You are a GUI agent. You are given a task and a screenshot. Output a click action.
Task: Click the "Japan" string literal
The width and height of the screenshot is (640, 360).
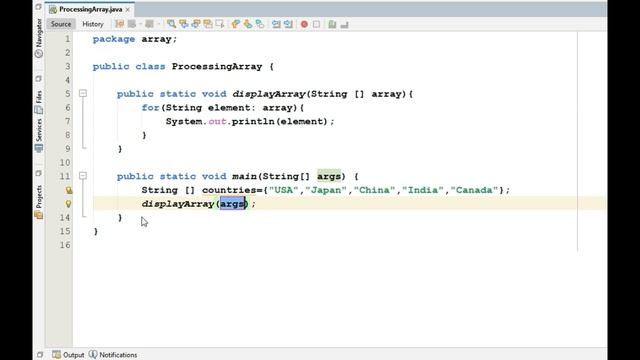tap(326, 190)
